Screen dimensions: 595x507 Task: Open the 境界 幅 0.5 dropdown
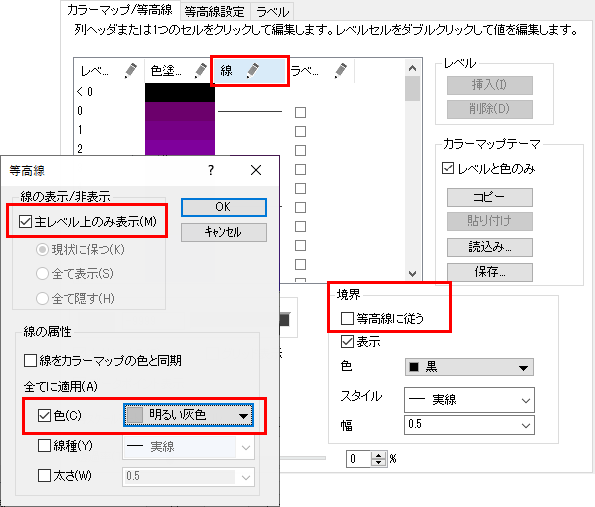click(469, 425)
